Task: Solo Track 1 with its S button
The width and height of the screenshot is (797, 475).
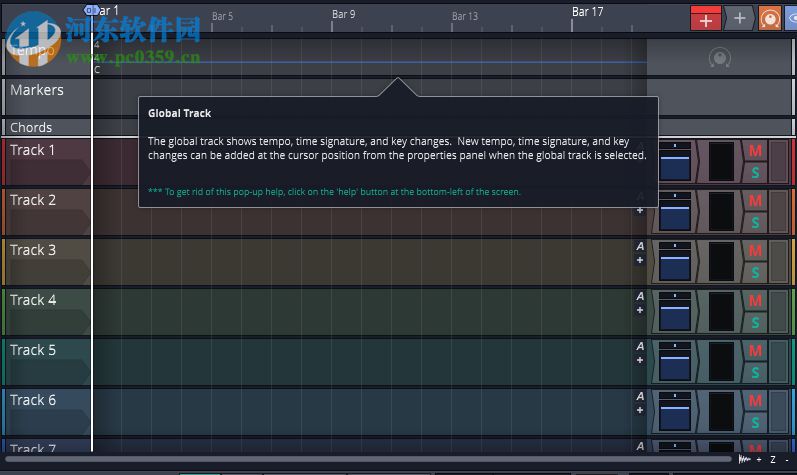Action: [x=755, y=173]
